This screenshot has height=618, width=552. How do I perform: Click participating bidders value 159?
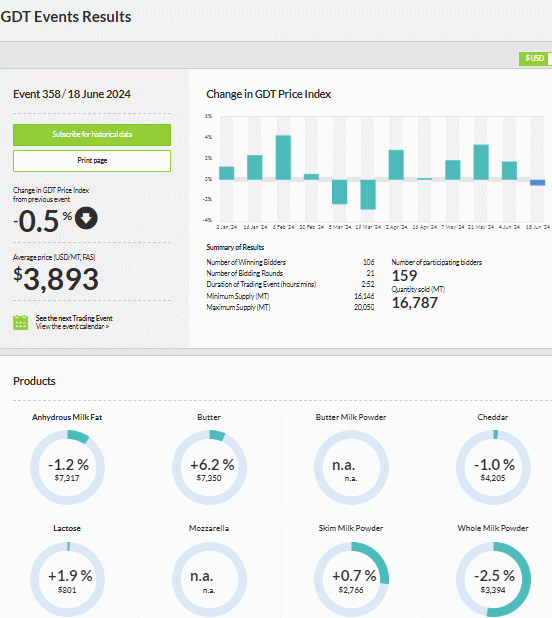[x=404, y=275]
